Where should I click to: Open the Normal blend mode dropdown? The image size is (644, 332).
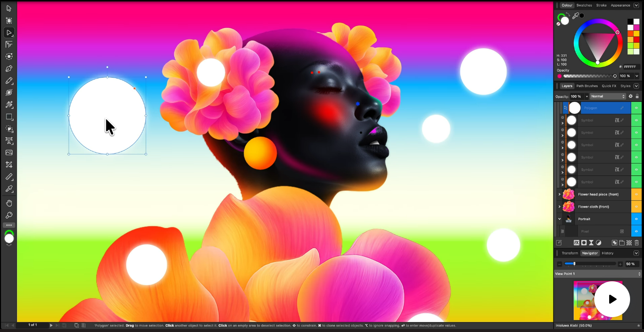[608, 96]
